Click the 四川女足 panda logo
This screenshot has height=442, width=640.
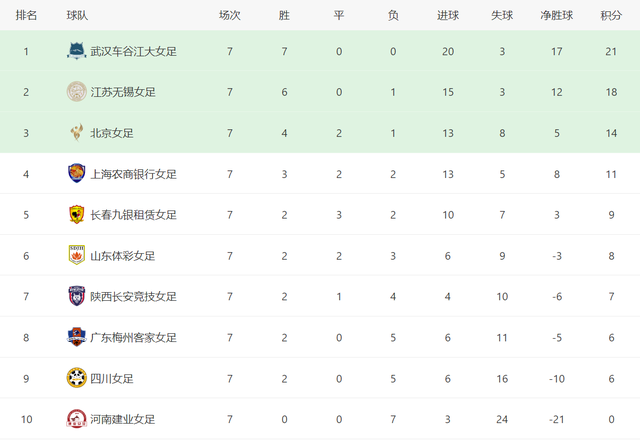tap(76, 378)
